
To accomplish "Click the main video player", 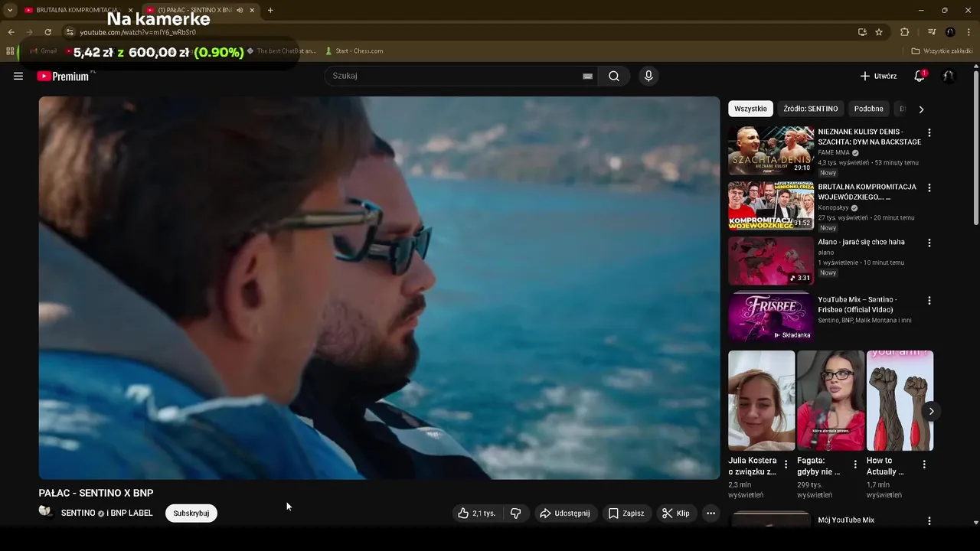I will pyautogui.click(x=380, y=288).
